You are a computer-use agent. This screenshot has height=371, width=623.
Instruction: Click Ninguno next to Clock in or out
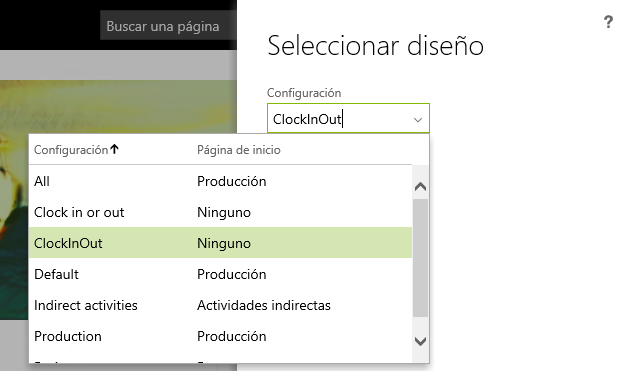[x=224, y=212]
